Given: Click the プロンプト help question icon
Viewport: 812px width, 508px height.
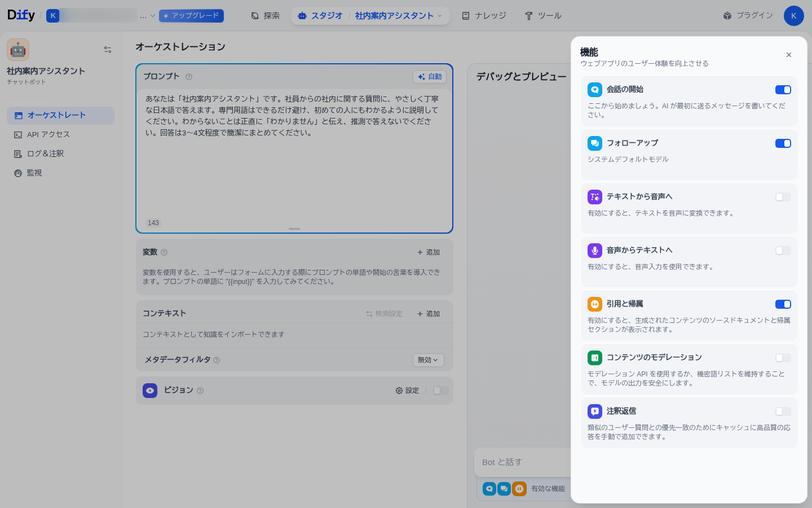Looking at the screenshot, I should point(189,77).
